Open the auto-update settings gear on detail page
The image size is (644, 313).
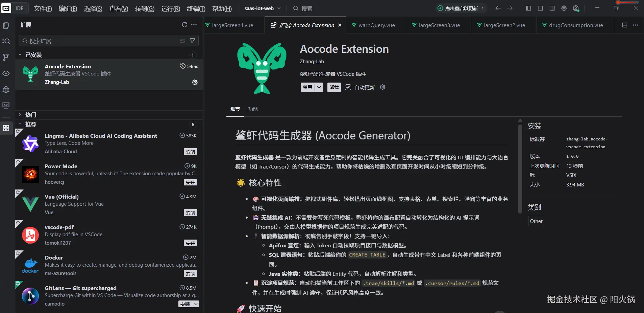[x=382, y=87]
